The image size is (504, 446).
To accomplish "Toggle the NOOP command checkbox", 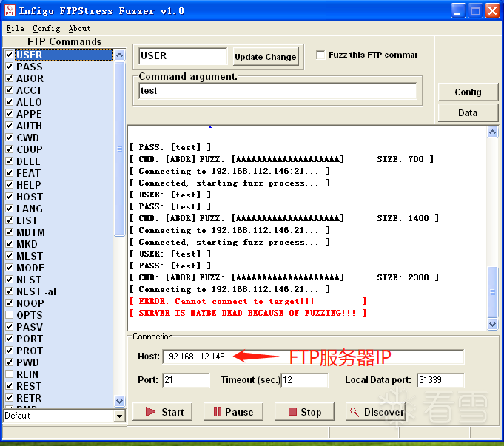I will (10, 303).
